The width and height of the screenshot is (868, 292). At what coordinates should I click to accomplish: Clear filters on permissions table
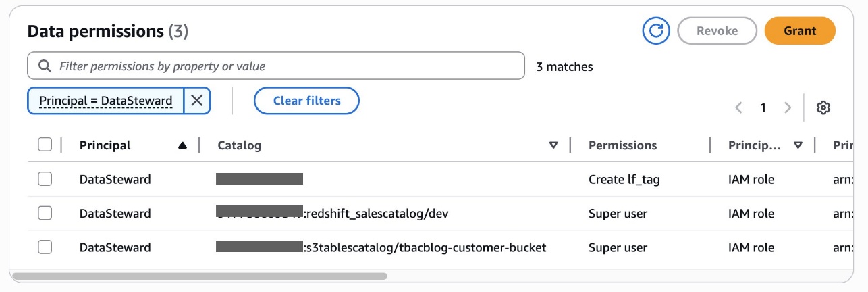click(x=306, y=101)
